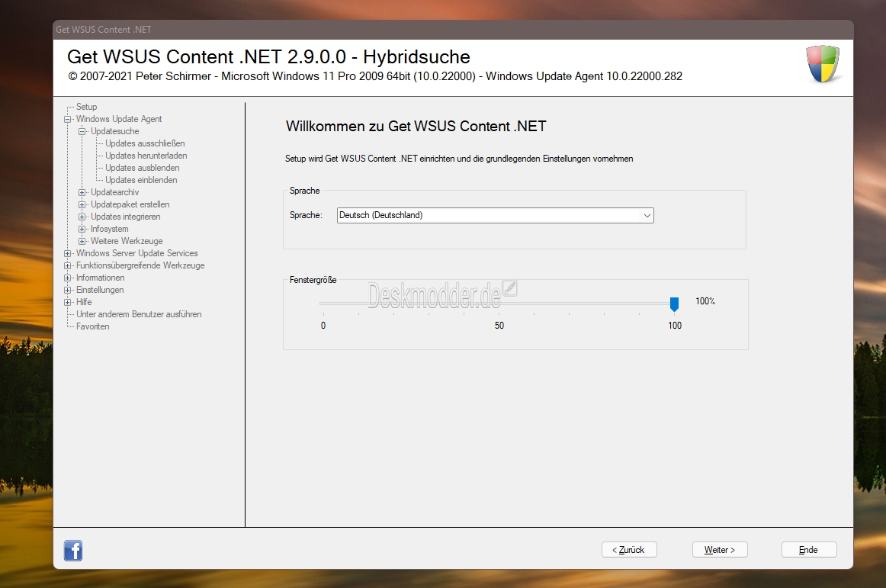Open the Sprache language dropdown
This screenshot has width=886, height=588.
(x=495, y=215)
